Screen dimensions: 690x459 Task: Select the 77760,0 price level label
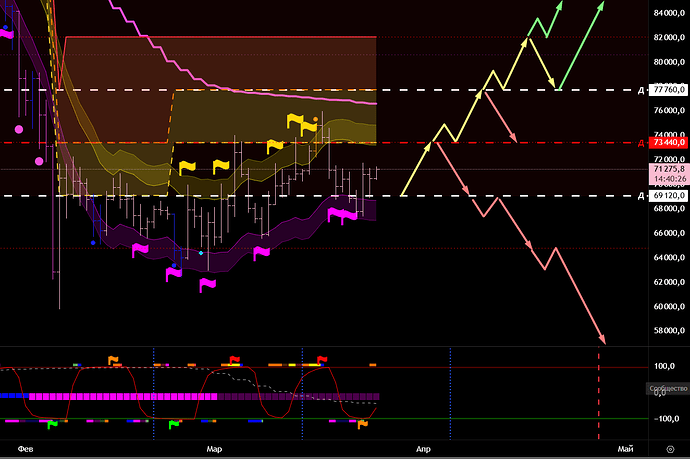(663, 90)
